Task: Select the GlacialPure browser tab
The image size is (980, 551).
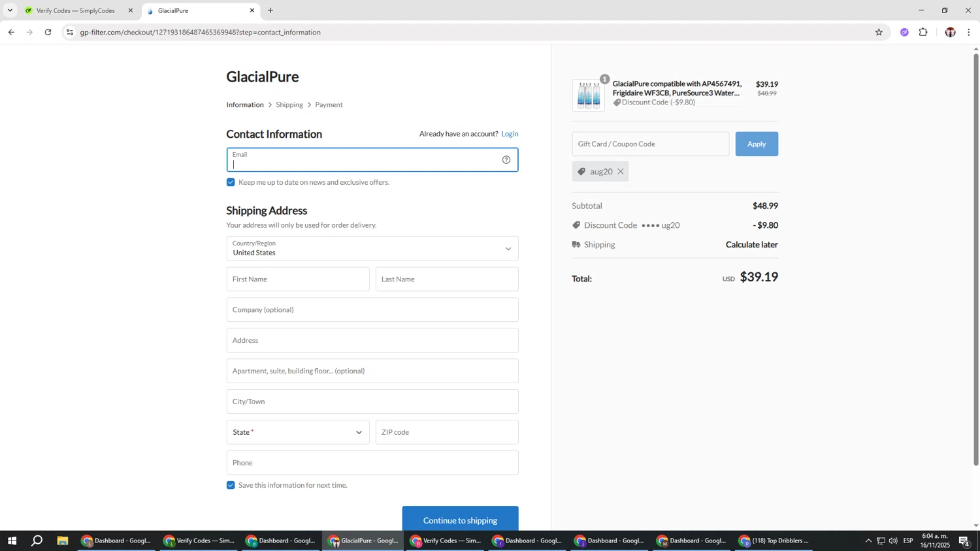Action: point(199,10)
